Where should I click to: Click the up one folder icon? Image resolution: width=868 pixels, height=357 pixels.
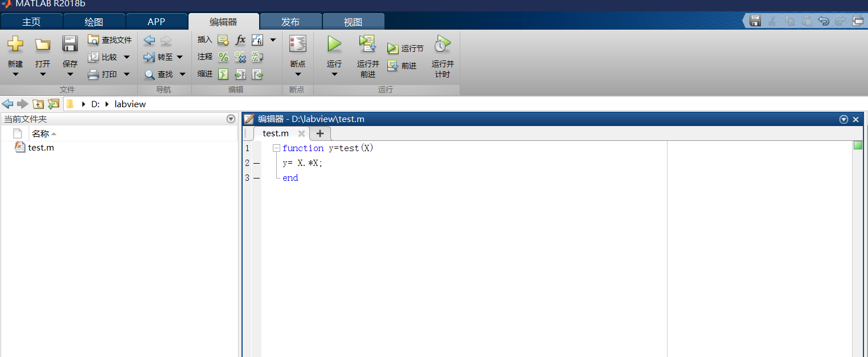[38, 104]
